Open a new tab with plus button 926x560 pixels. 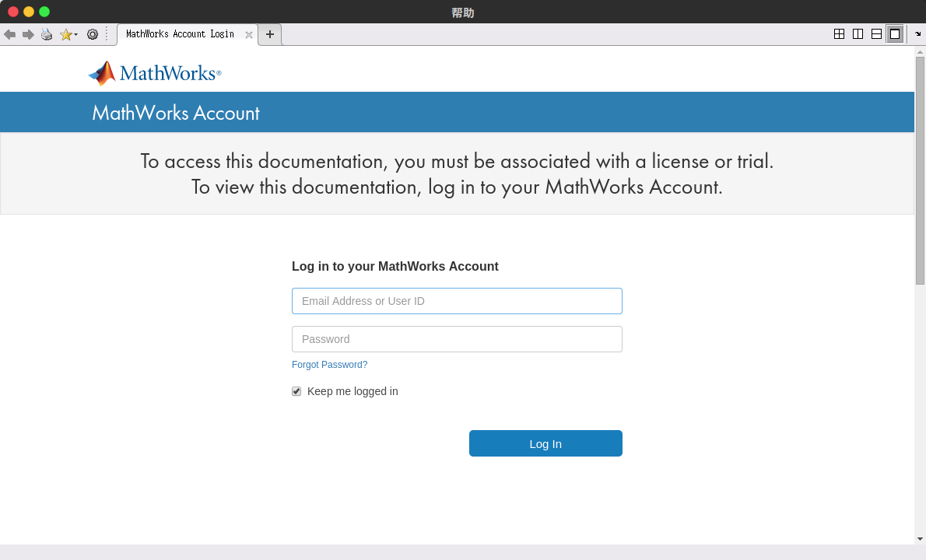coord(270,34)
